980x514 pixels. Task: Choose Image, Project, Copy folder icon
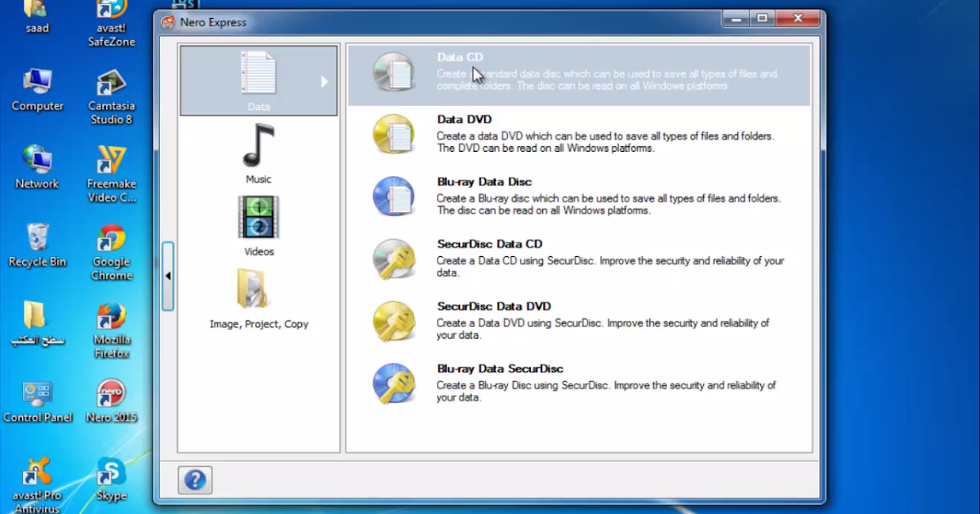pos(254,289)
